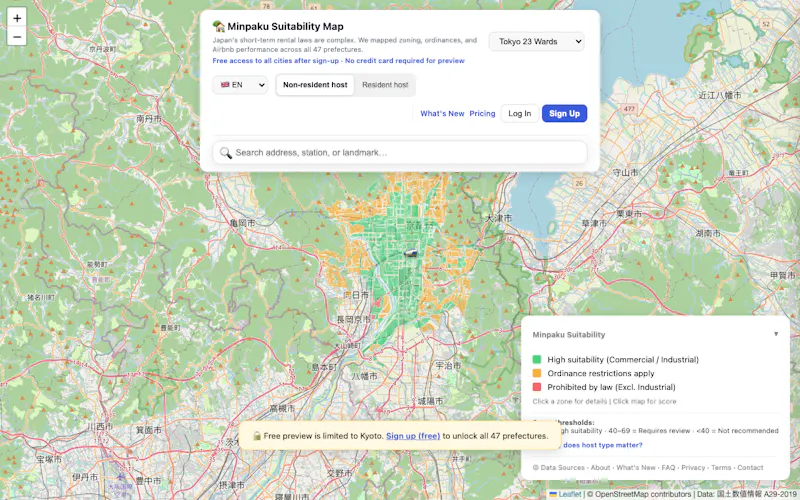Zoom in with the plus button
The image size is (800, 500).
pos(17,18)
